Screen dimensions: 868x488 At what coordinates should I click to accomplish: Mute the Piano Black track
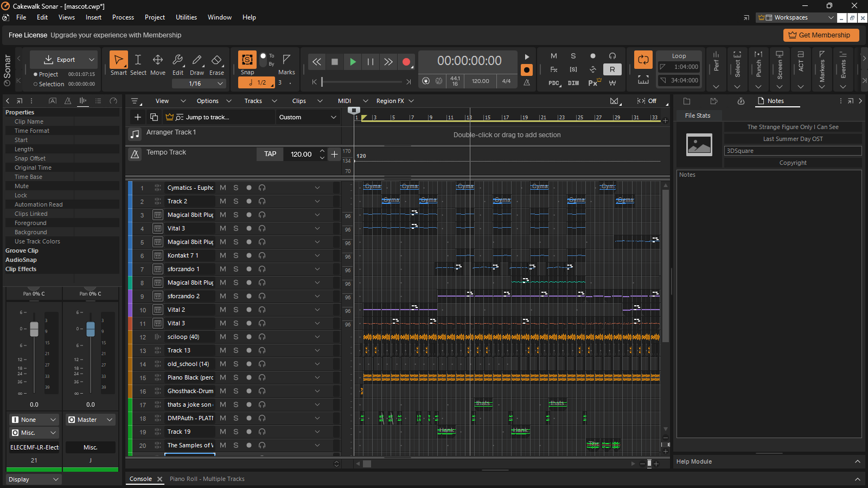(x=223, y=377)
